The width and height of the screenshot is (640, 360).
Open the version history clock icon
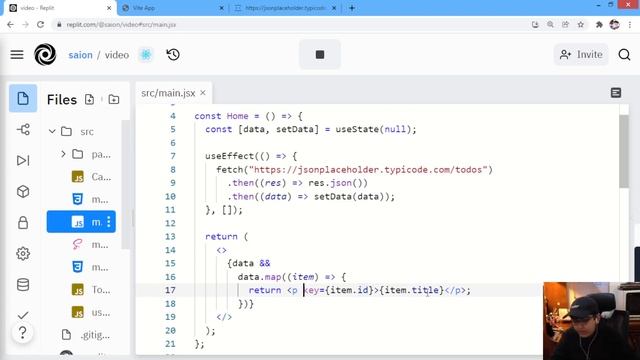[173, 55]
